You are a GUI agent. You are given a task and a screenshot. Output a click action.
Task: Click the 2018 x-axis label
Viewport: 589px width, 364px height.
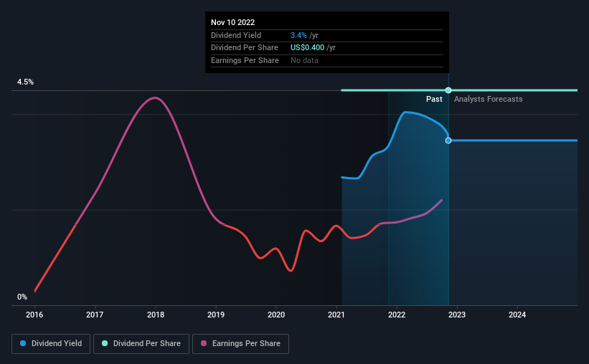pyautogui.click(x=156, y=315)
